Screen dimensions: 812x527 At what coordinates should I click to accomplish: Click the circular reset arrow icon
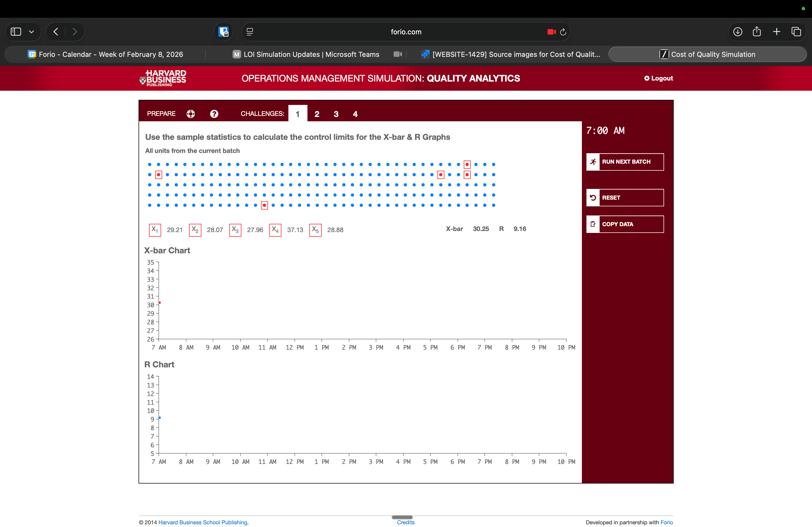click(593, 197)
